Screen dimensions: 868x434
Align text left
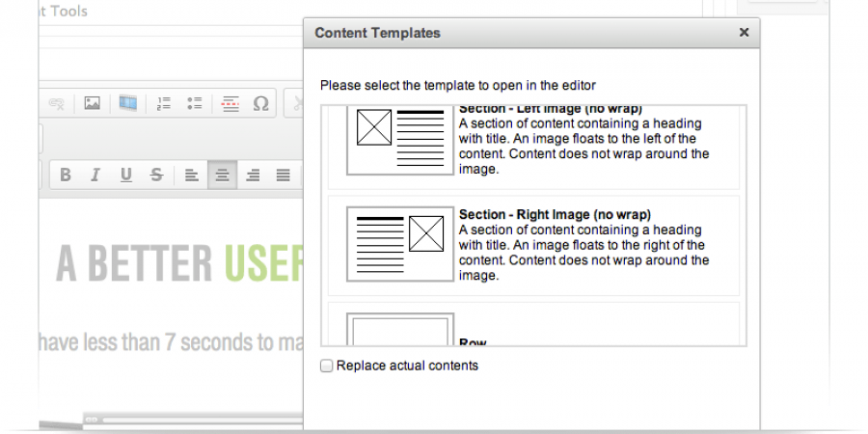tap(192, 176)
